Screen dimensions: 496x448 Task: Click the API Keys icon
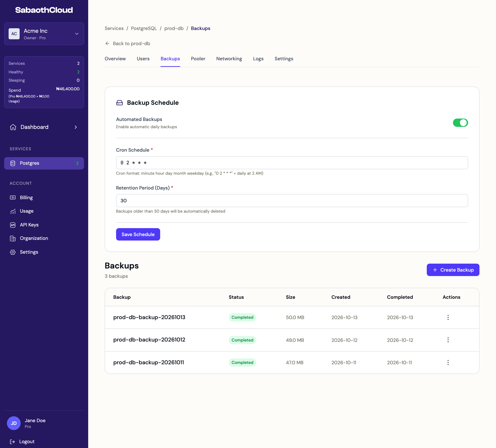[x=13, y=225]
